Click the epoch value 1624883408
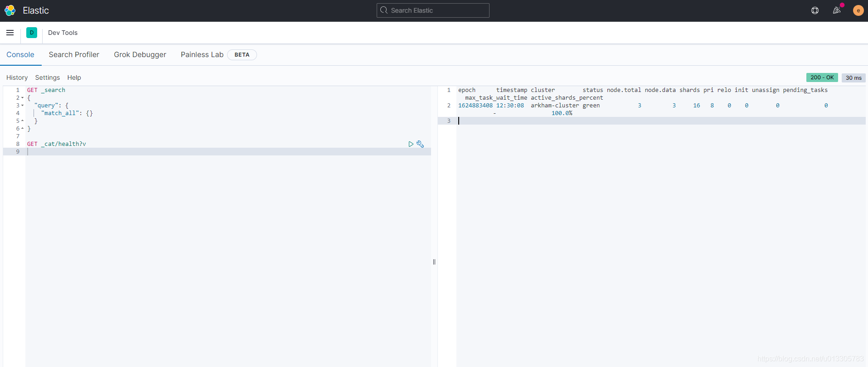Viewport: 868px width, 367px height. click(x=475, y=106)
